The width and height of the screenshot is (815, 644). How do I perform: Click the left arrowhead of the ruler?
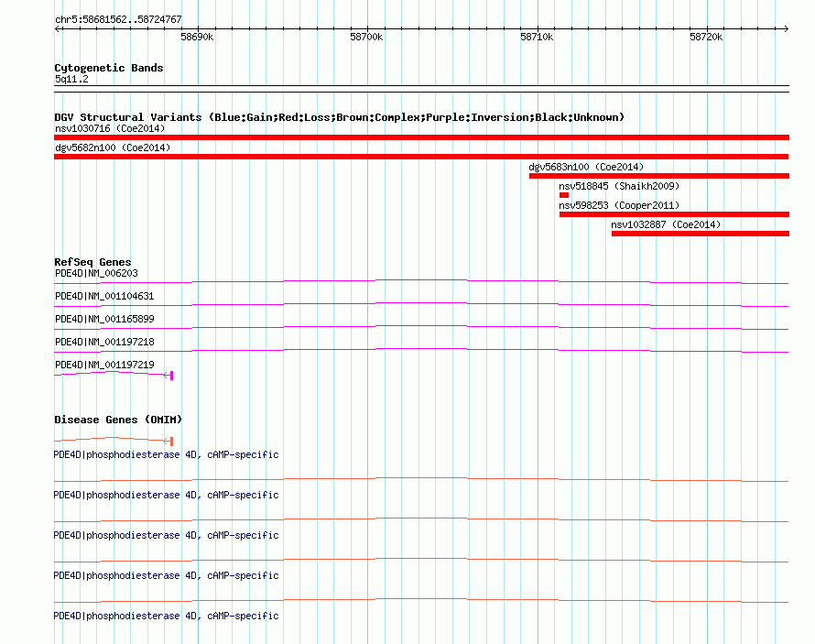click(x=58, y=29)
